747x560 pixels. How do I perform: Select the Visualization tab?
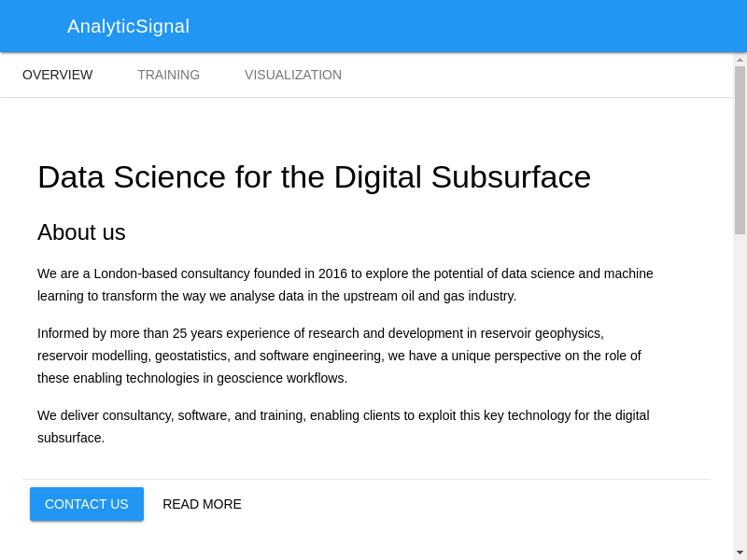point(293,75)
